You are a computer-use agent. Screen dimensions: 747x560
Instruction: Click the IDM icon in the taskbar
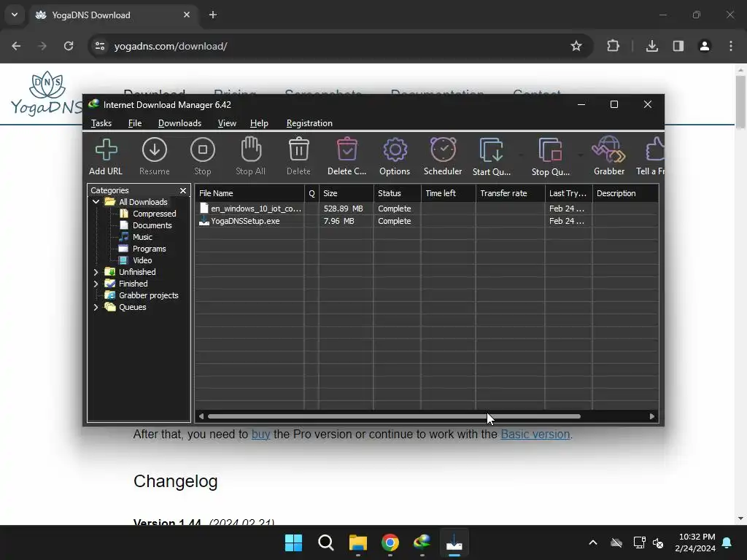[x=422, y=542]
